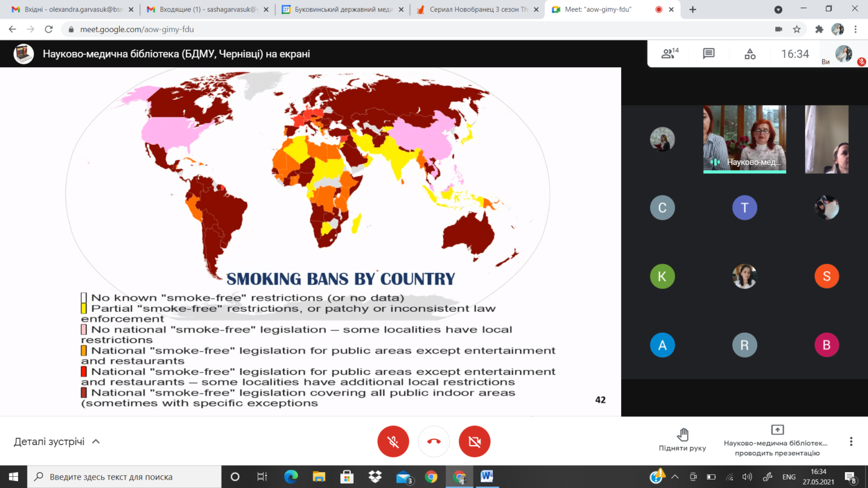Expand the meeting details chevron
The height and width of the screenshot is (488, 868).
point(96,442)
